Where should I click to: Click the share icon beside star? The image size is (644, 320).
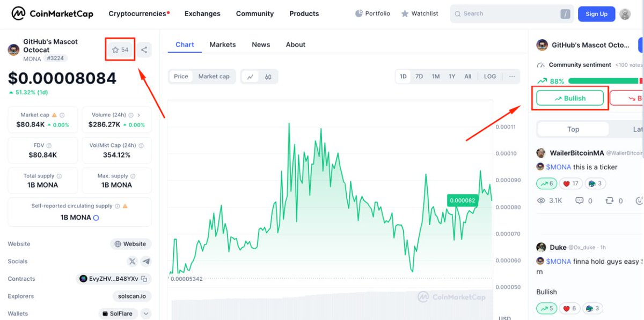[144, 50]
